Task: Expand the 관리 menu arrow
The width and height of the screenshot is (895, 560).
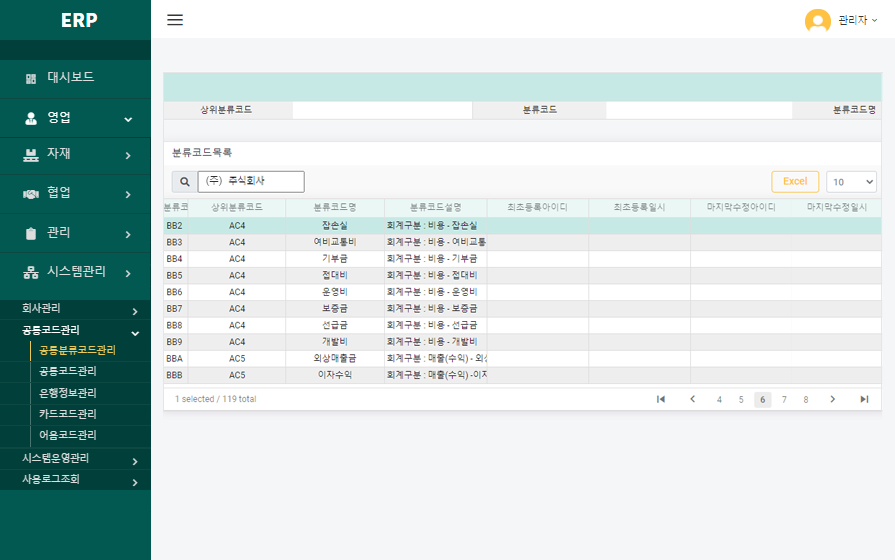Action: [x=128, y=235]
